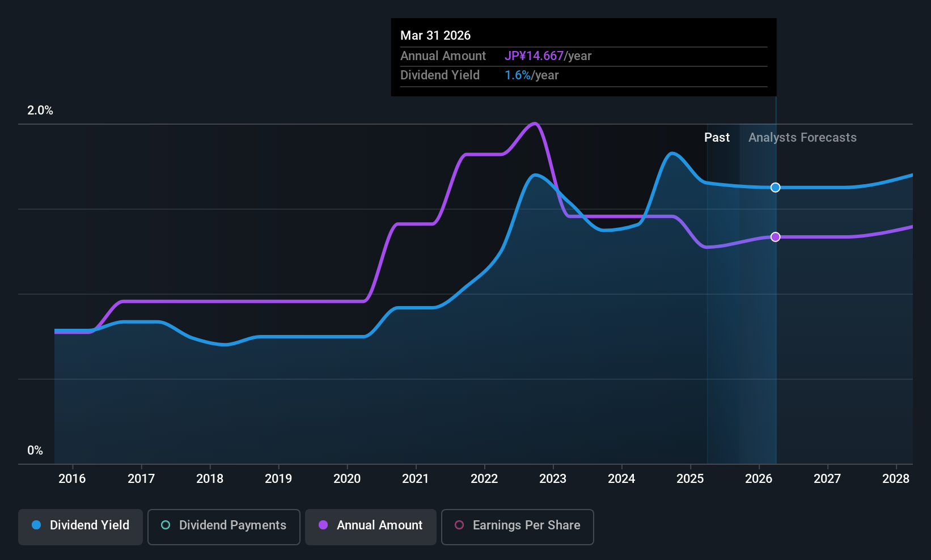This screenshot has height=560, width=931.
Task: Click the Past region label
Action: [x=717, y=138]
